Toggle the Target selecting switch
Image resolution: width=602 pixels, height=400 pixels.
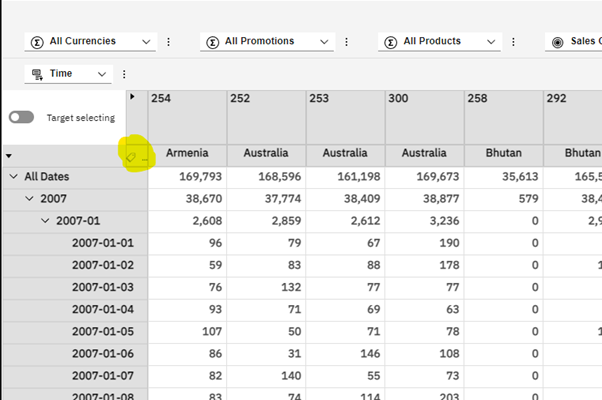[x=22, y=117]
